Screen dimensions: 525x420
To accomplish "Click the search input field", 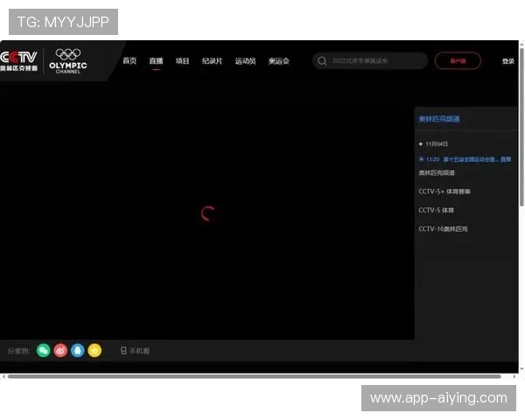I will (376, 61).
